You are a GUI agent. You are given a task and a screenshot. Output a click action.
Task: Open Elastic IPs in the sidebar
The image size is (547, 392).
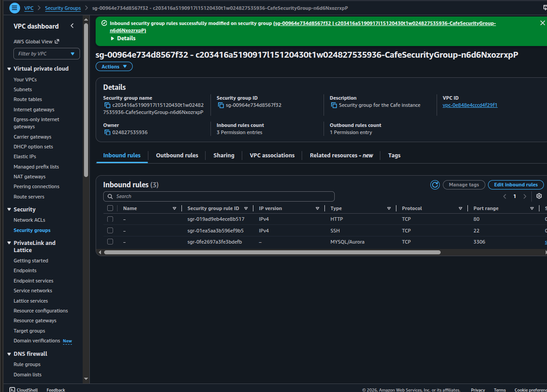click(x=25, y=156)
